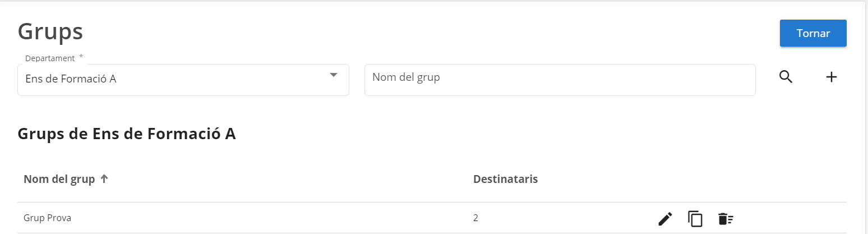Select the Grup Prova name cell
Screen dimensions: 868x234
(47, 218)
